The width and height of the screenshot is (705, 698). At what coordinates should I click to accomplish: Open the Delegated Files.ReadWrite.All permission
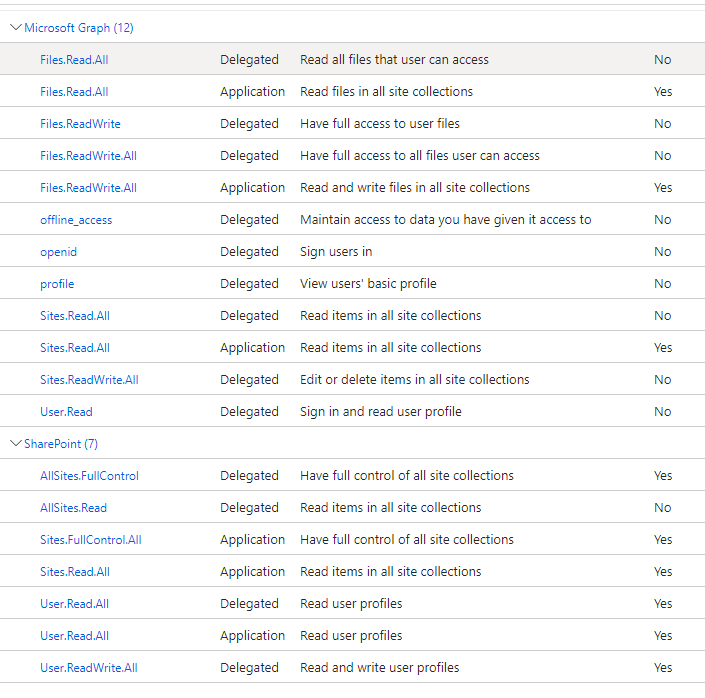[88, 156]
